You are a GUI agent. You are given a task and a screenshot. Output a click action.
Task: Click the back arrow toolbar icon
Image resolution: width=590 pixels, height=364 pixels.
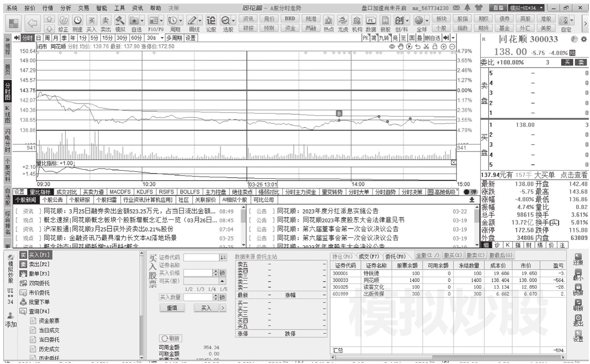32,23
